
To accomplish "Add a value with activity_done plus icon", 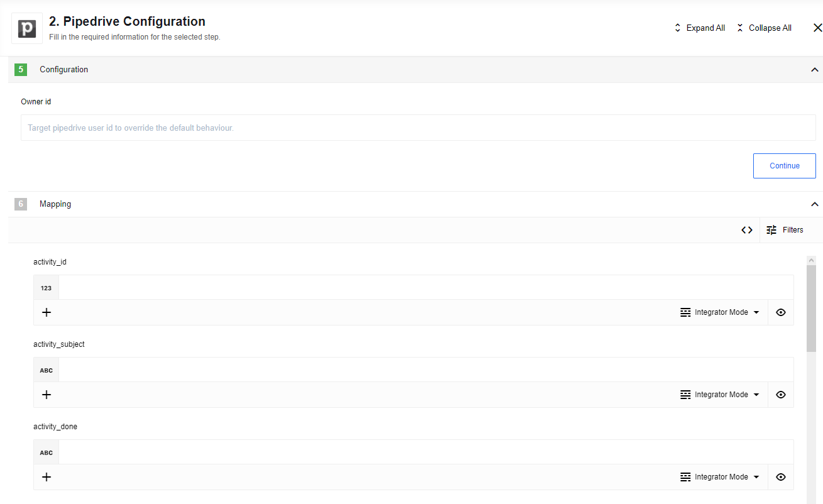I will (47, 477).
